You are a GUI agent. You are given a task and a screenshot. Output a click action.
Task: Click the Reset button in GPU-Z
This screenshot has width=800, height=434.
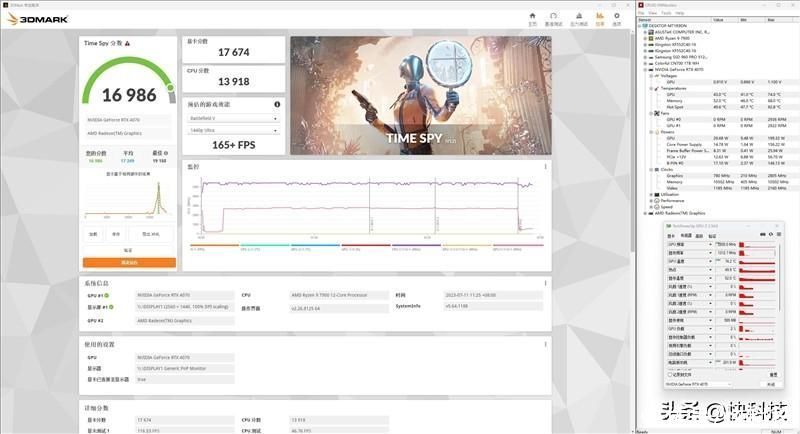773,374
